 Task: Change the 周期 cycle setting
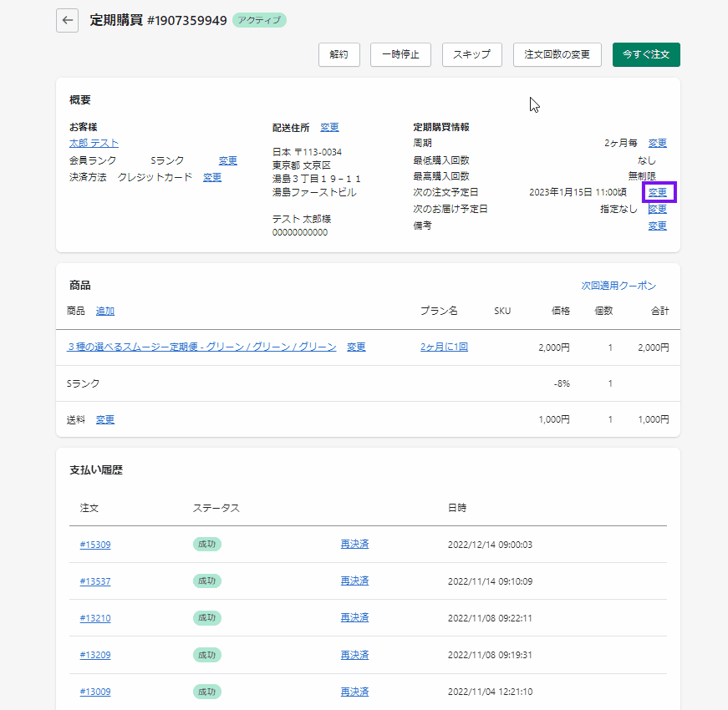[x=657, y=144]
